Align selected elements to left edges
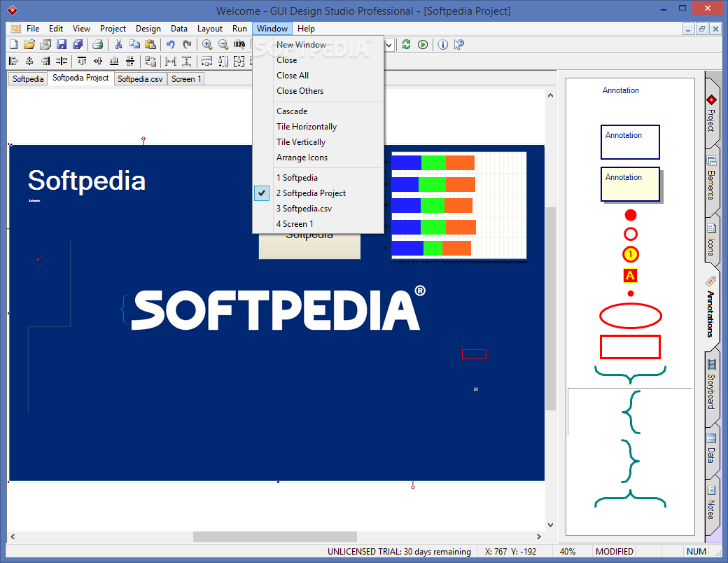The height and width of the screenshot is (563, 728). point(13,61)
